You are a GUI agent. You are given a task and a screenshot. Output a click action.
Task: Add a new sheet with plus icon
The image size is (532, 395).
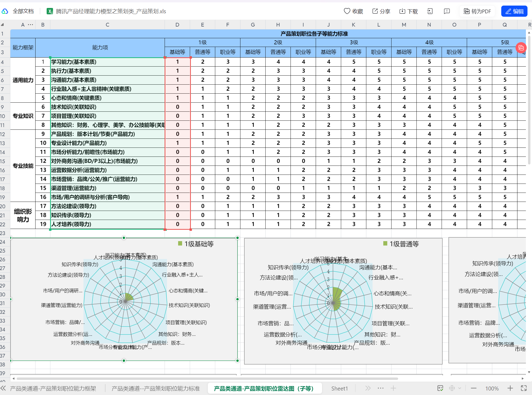point(393,388)
